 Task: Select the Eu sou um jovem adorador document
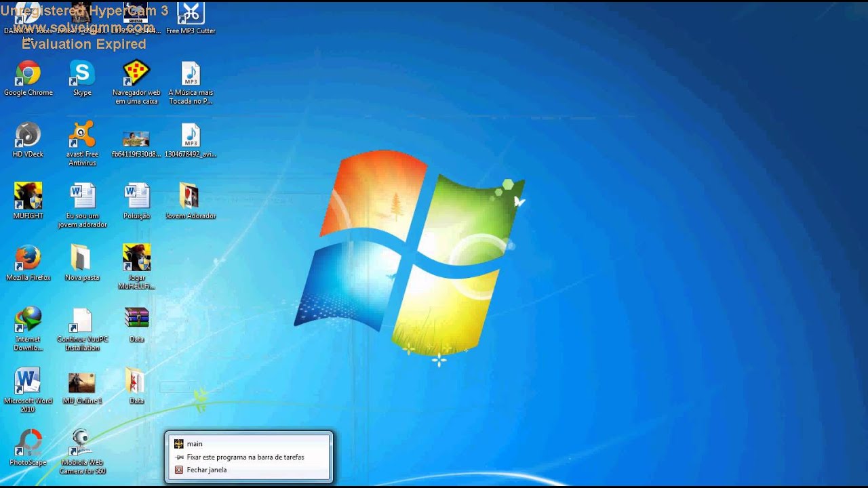(82, 206)
